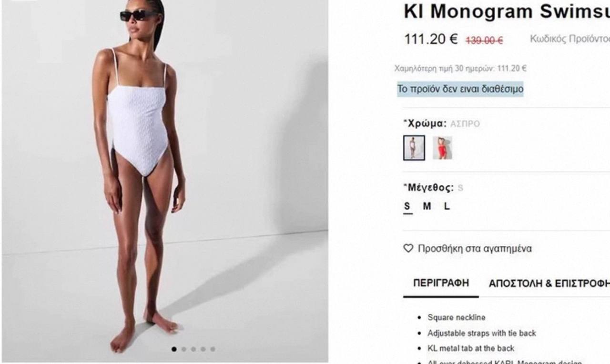Click the heart icon for favorites
Screen dimensions: 610x364
tap(407, 249)
